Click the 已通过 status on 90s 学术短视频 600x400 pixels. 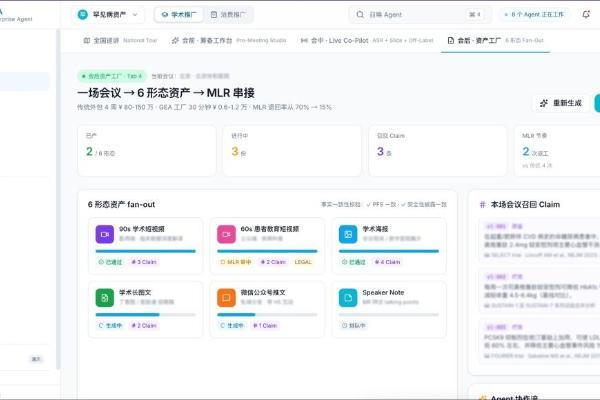[110, 262]
